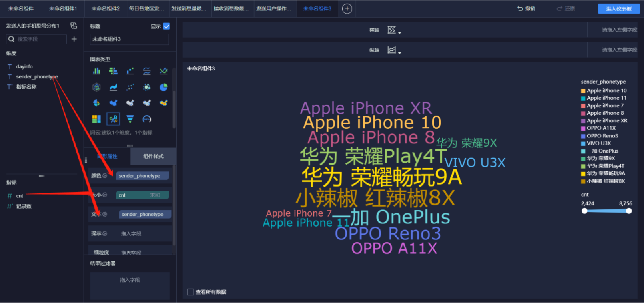Click the right handle of the cnt range slider

(x=629, y=211)
